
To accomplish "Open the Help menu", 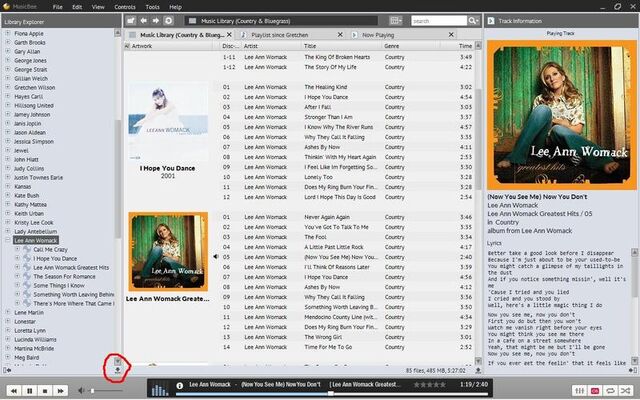I will pyautogui.click(x=176, y=7).
